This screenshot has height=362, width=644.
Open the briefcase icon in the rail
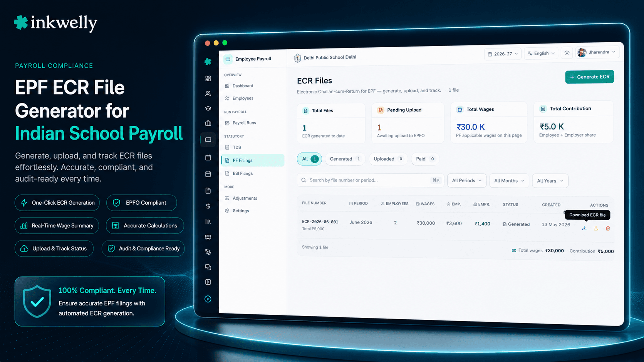pyautogui.click(x=208, y=123)
